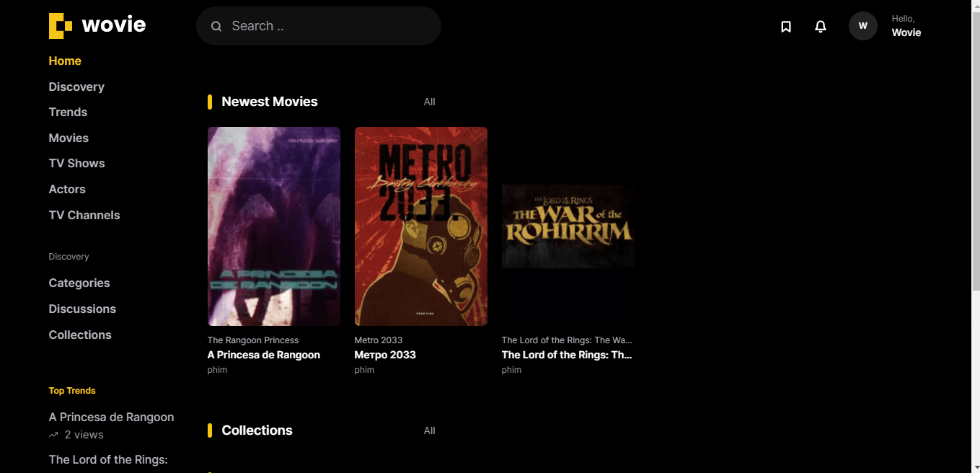This screenshot has width=980, height=473.
Task: Click A Princesa de Rangoon in Top Trends
Action: [x=111, y=417]
